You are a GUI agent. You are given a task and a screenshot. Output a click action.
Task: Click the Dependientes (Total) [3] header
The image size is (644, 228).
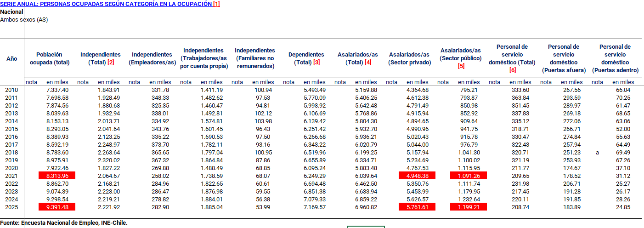tap(306, 58)
